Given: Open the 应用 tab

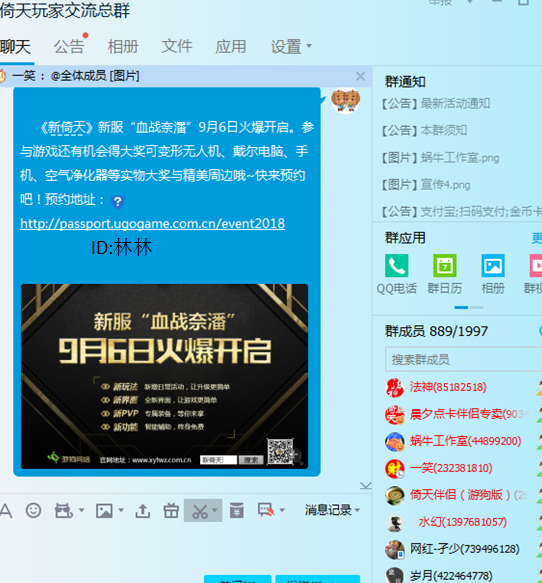Looking at the screenshot, I should 230,47.
